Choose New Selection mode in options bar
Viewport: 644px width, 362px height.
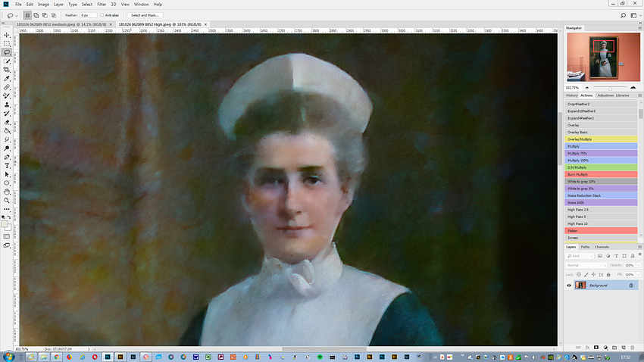pos(27,15)
